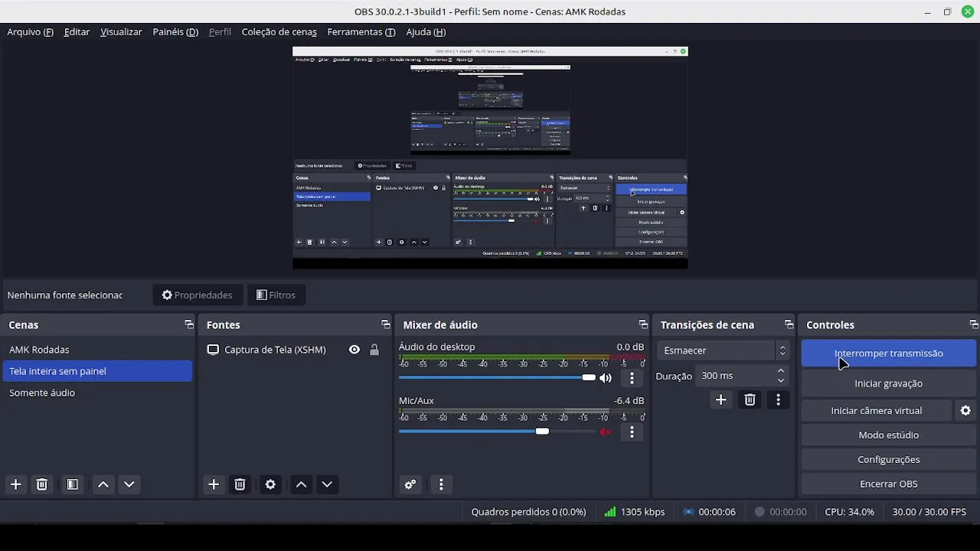Image resolution: width=980 pixels, height=551 pixels.
Task: Click Iniciar gravação button
Action: coord(888,383)
